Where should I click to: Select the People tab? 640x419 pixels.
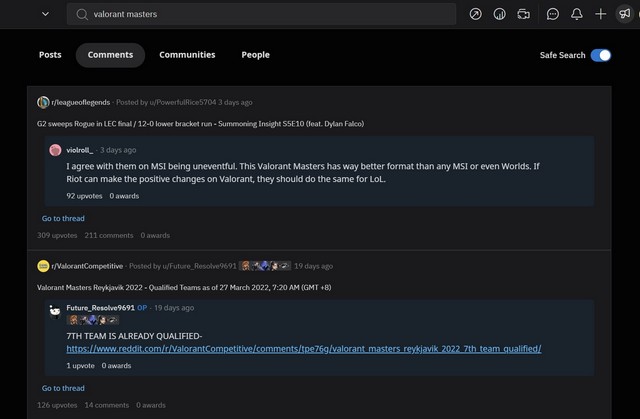click(255, 55)
